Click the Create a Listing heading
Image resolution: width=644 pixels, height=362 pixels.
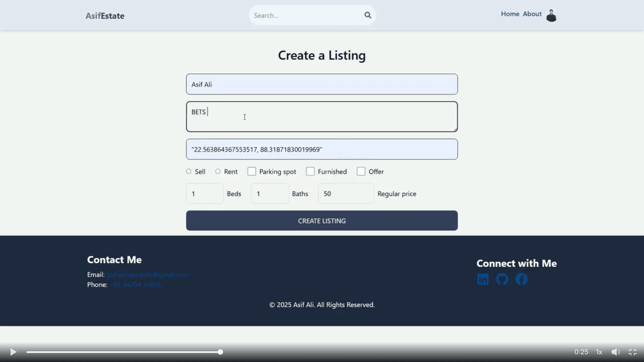(322, 55)
